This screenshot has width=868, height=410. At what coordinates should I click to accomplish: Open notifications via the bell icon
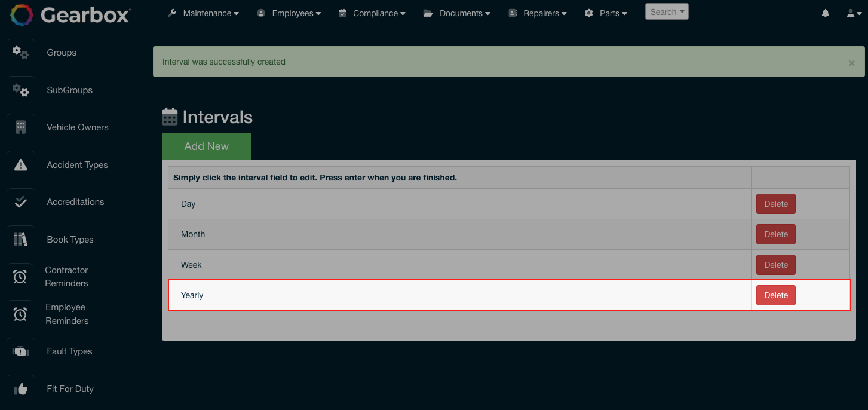(825, 13)
